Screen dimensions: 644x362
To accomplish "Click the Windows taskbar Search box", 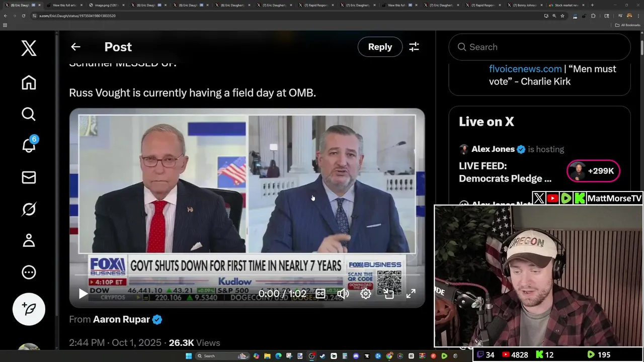I will (222, 356).
